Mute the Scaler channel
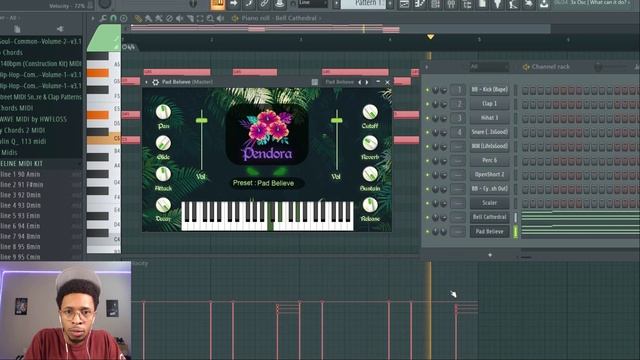 coord(427,203)
